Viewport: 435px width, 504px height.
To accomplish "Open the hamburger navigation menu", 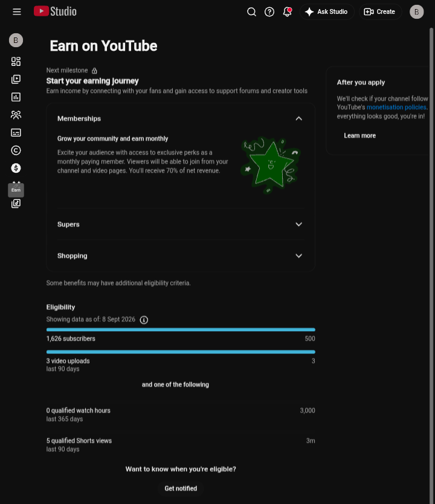I will 17,12.
